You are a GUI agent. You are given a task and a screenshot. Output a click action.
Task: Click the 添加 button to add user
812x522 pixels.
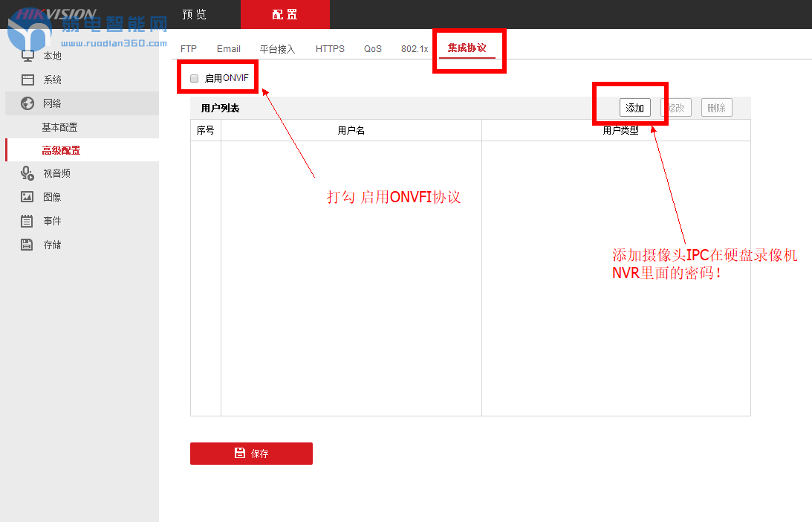[x=634, y=108]
